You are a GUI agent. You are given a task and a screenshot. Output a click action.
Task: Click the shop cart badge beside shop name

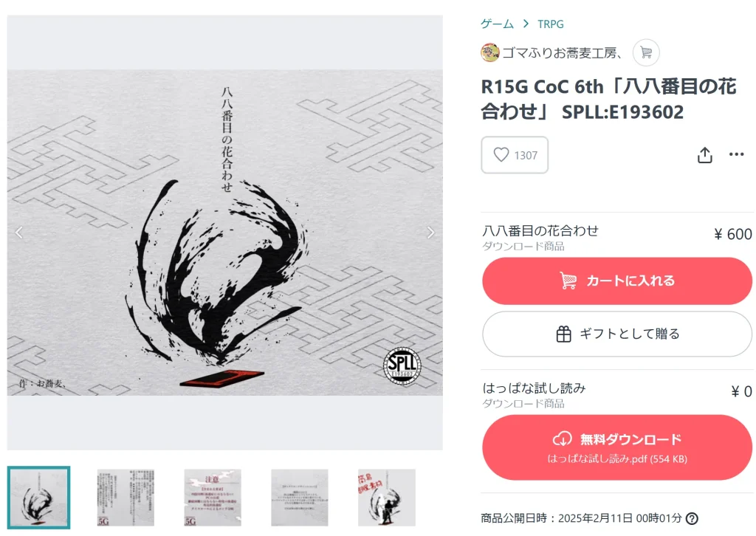click(x=646, y=52)
